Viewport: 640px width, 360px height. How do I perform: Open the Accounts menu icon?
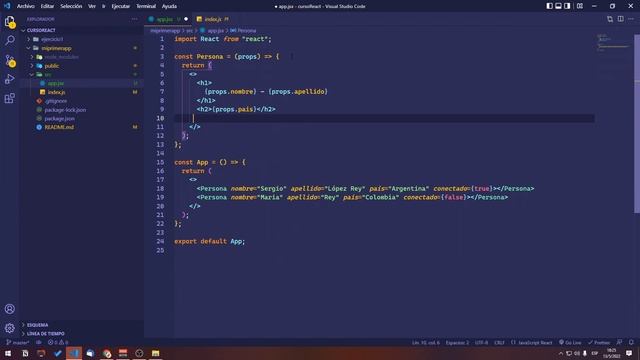pyautogui.click(x=10, y=309)
